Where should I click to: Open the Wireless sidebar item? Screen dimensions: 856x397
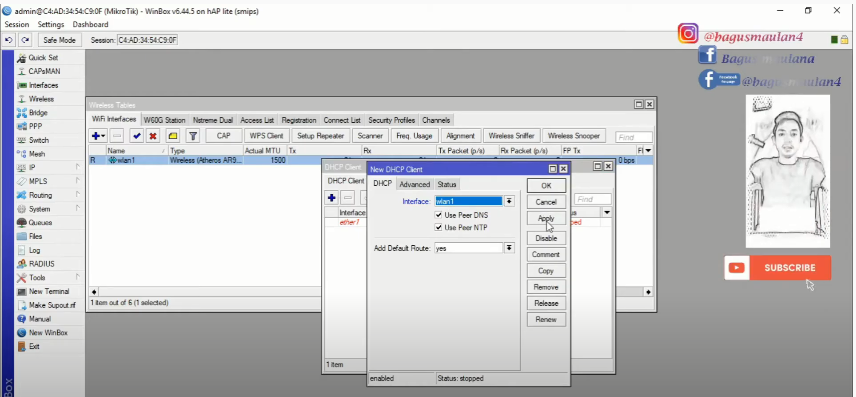(41, 99)
